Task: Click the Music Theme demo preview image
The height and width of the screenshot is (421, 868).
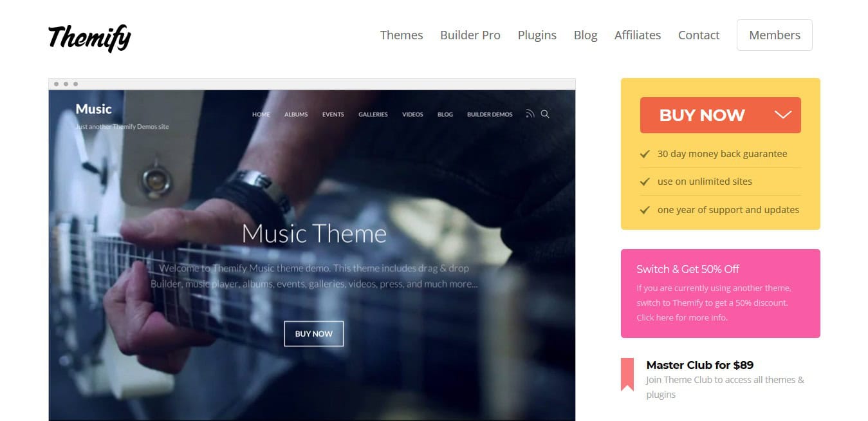Action: (x=312, y=255)
